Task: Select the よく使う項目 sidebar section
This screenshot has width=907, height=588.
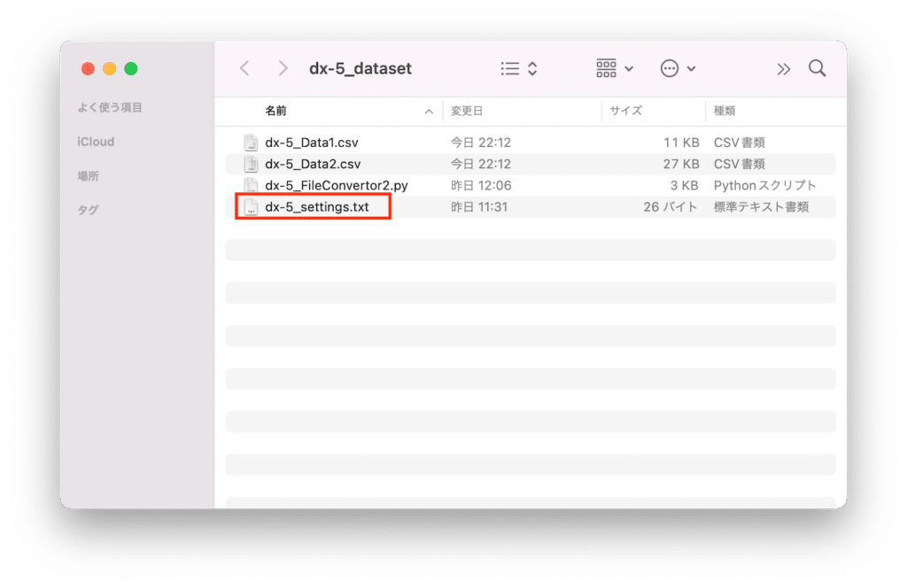Action: (110, 107)
